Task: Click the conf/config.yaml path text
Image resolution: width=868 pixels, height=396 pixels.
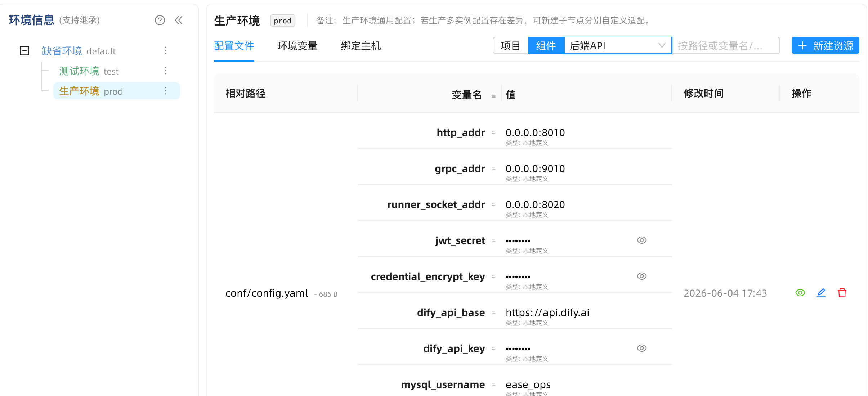Action: point(267,293)
